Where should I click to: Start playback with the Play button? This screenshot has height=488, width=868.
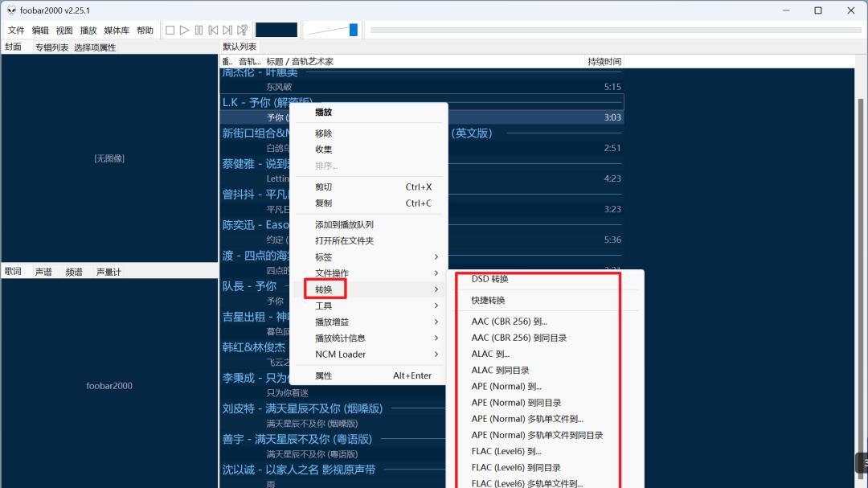click(x=184, y=30)
